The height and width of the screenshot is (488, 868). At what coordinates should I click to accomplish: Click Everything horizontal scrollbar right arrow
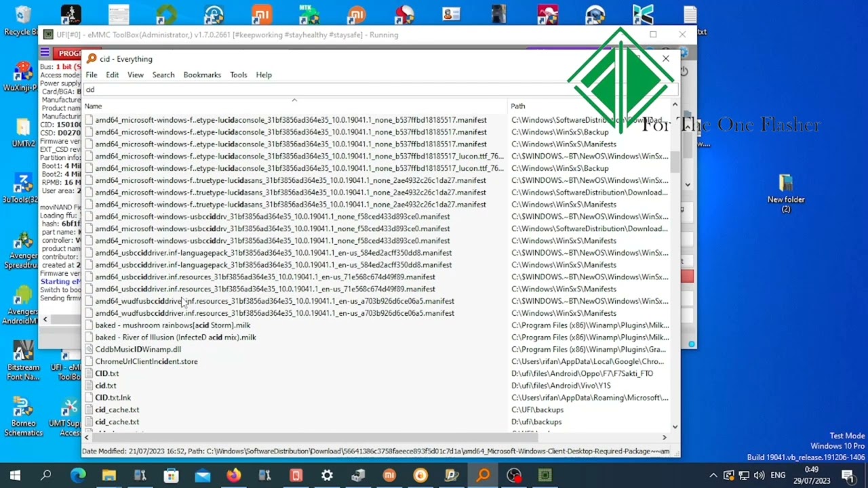(x=665, y=437)
